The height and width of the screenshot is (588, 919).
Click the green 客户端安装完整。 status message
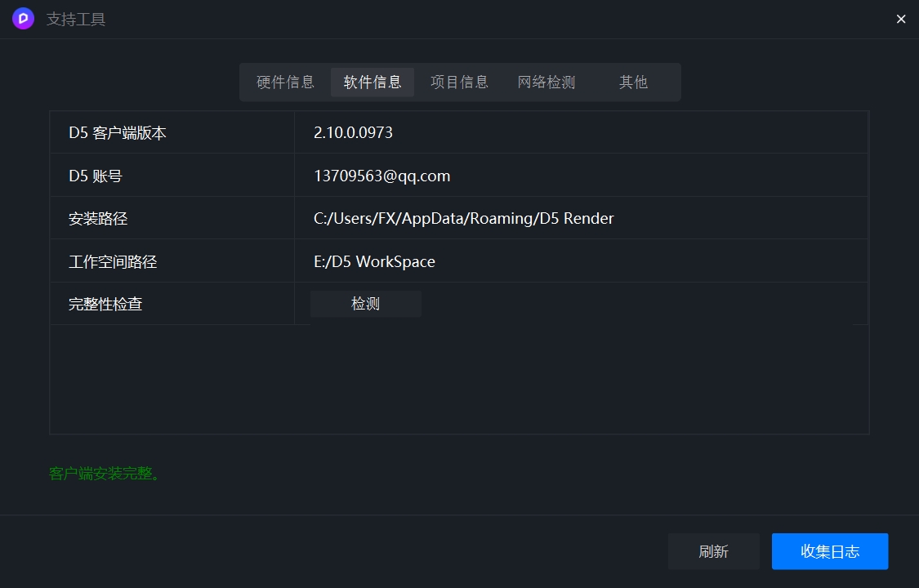105,473
